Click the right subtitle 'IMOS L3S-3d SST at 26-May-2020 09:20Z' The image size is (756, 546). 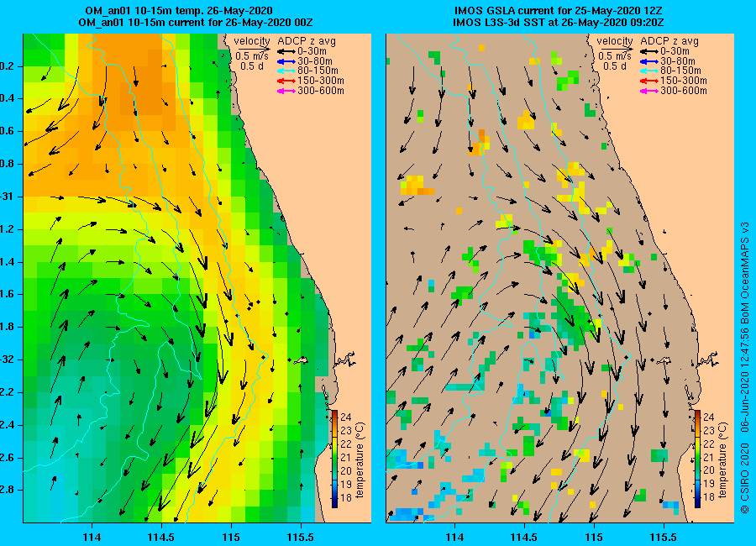click(559, 23)
